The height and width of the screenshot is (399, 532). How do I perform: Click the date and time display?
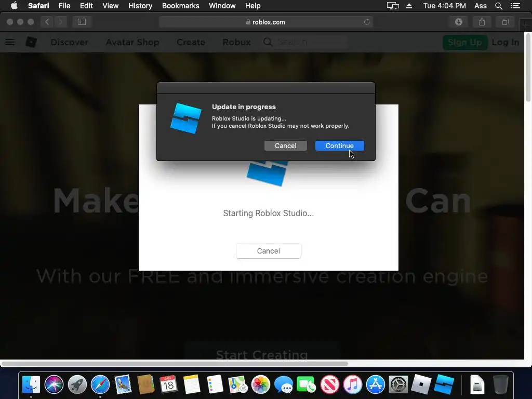coord(445,6)
